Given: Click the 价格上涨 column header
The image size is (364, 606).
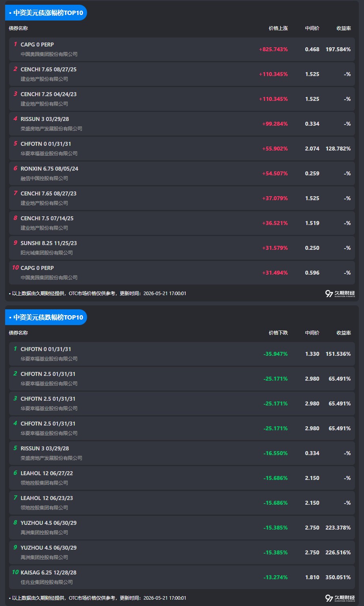Looking at the screenshot, I should point(278,28).
